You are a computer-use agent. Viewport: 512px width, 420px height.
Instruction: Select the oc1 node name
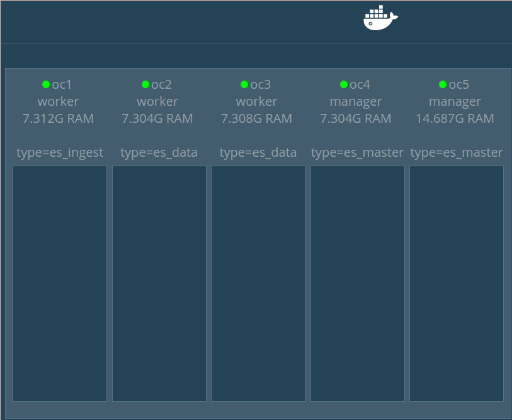point(62,85)
